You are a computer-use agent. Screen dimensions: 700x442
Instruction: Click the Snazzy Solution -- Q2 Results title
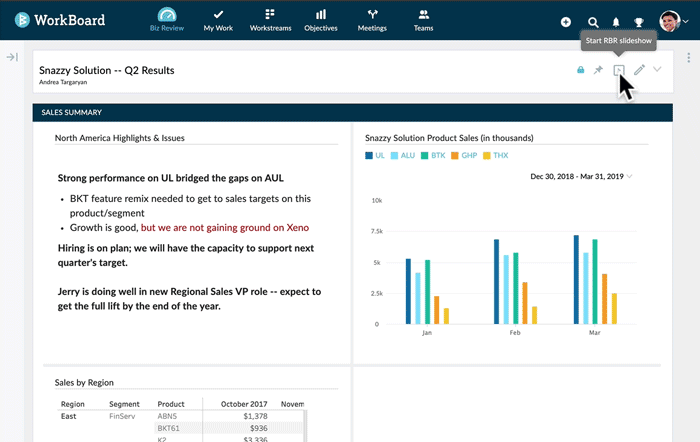[107, 70]
